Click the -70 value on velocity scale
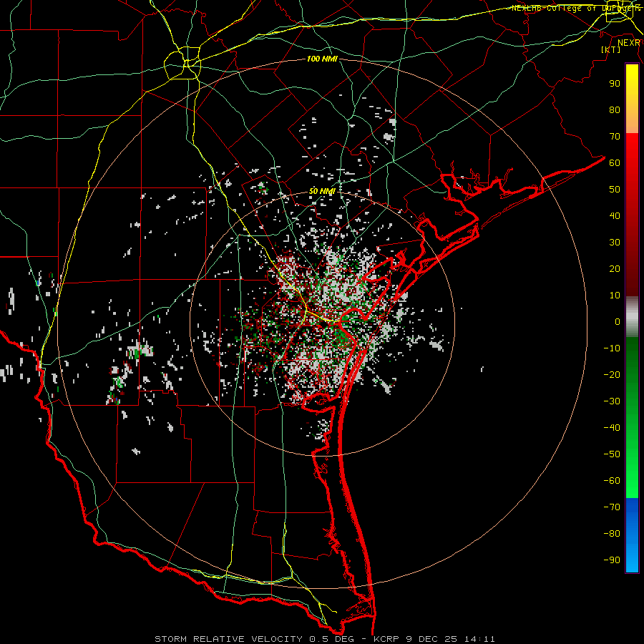 (x=612, y=507)
